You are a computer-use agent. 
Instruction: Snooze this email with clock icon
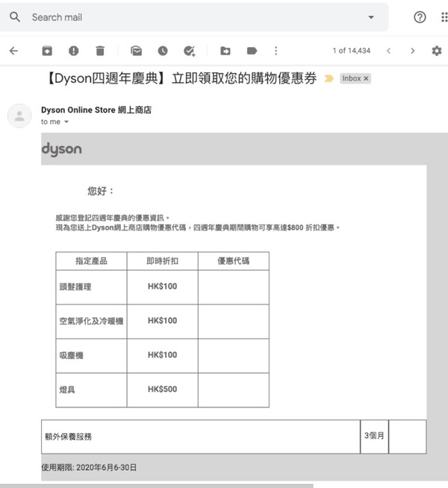click(163, 51)
